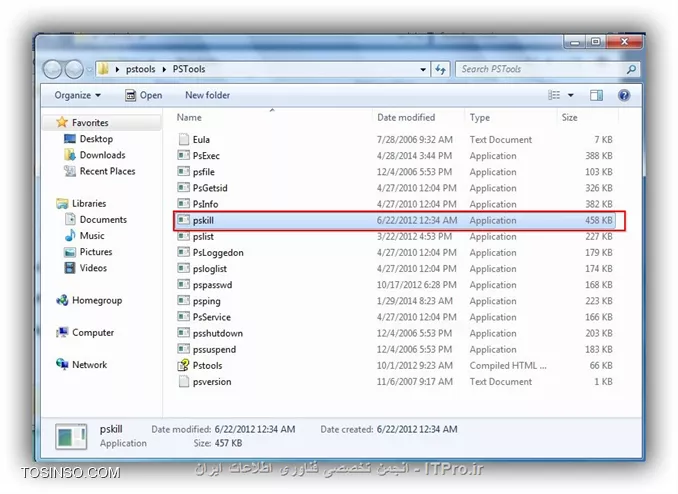Click the refresh button next to address bar

click(x=441, y=69)
